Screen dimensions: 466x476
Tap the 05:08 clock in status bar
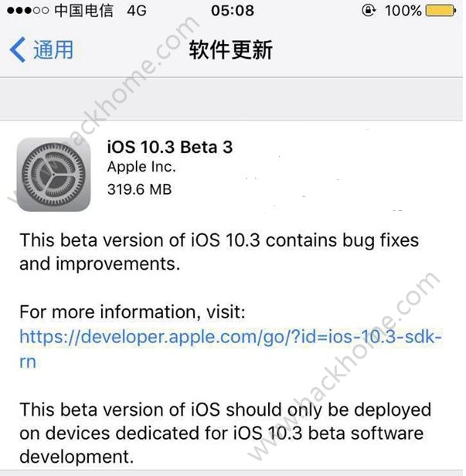click(233, 11)
